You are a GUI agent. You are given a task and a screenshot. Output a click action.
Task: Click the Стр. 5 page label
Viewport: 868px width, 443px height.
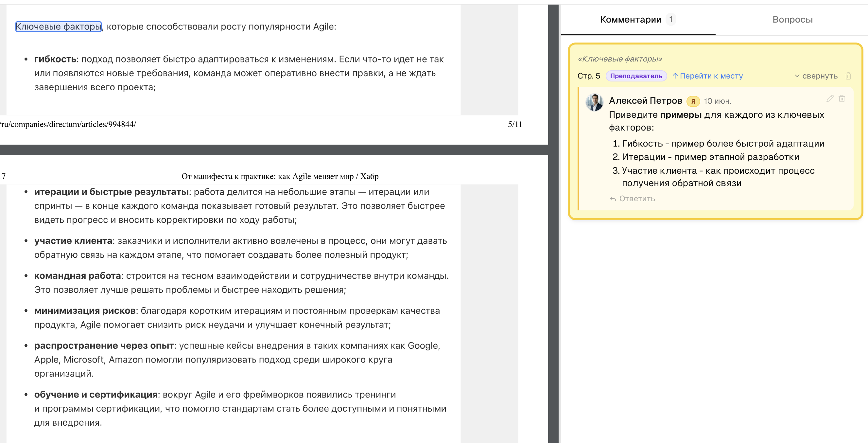click(589, 76)
